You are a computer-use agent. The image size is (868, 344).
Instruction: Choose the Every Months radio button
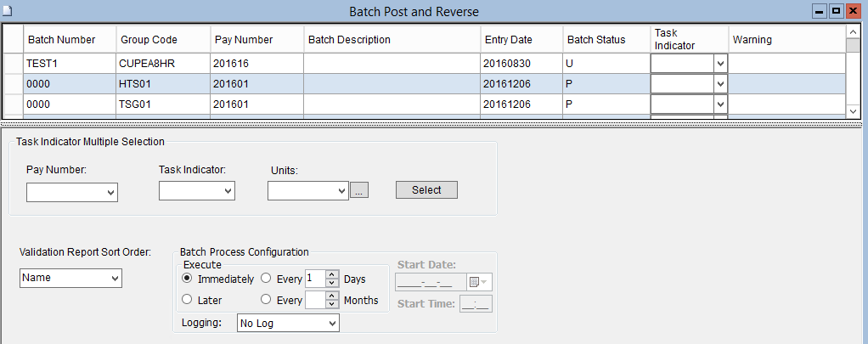click(267, 300)
